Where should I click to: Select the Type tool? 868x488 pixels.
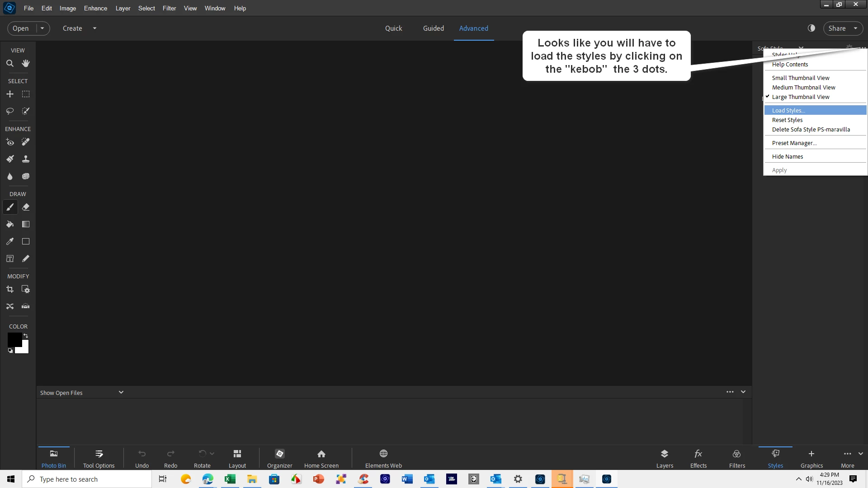9,259
